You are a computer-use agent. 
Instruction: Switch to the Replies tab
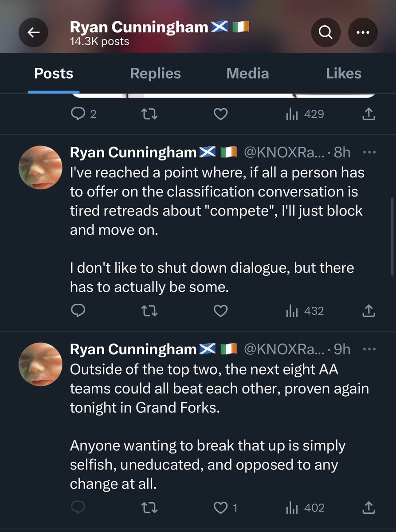click(x=155, y=74)
